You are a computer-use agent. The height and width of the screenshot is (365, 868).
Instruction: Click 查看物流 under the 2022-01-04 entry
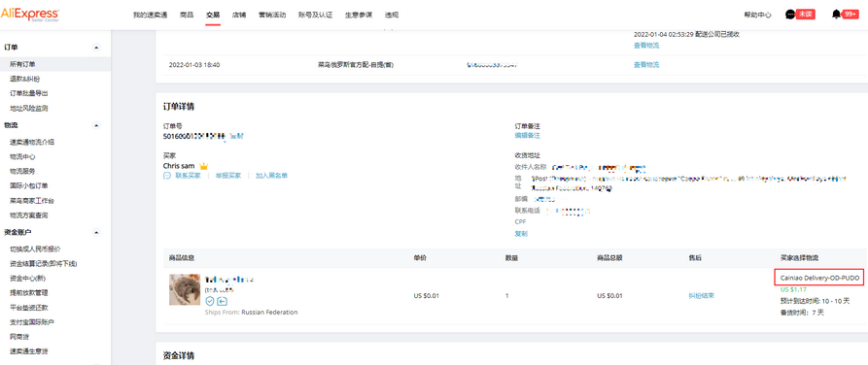tap(646, 46)
